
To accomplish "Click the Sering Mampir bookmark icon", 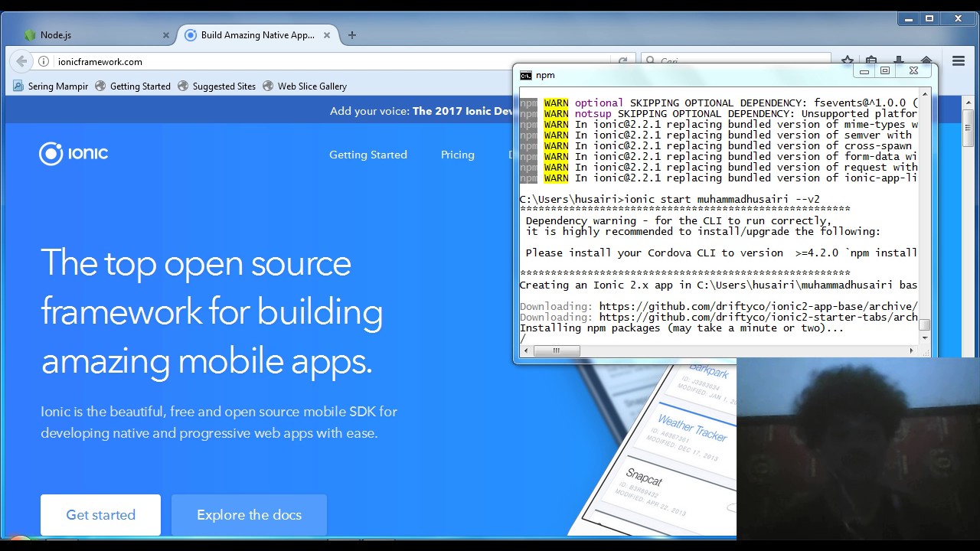I will coord(19,86).
